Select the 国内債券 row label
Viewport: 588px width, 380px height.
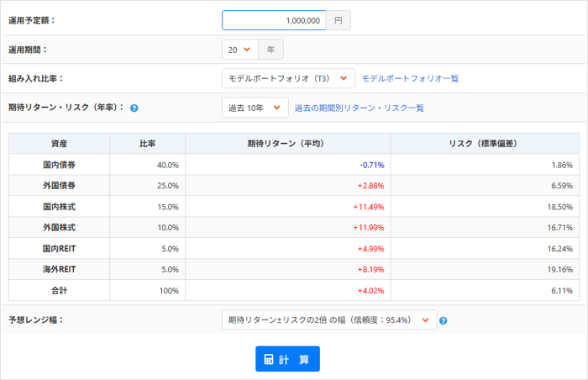59,165
